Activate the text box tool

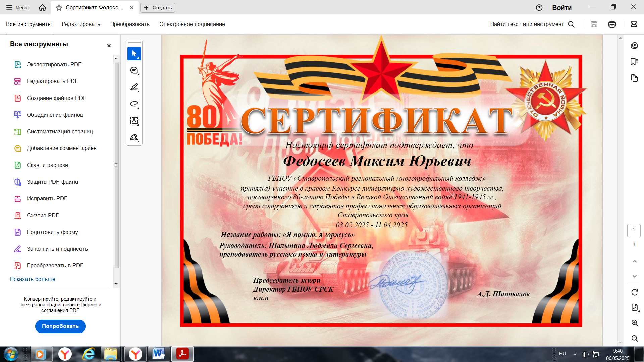[134, 121]
